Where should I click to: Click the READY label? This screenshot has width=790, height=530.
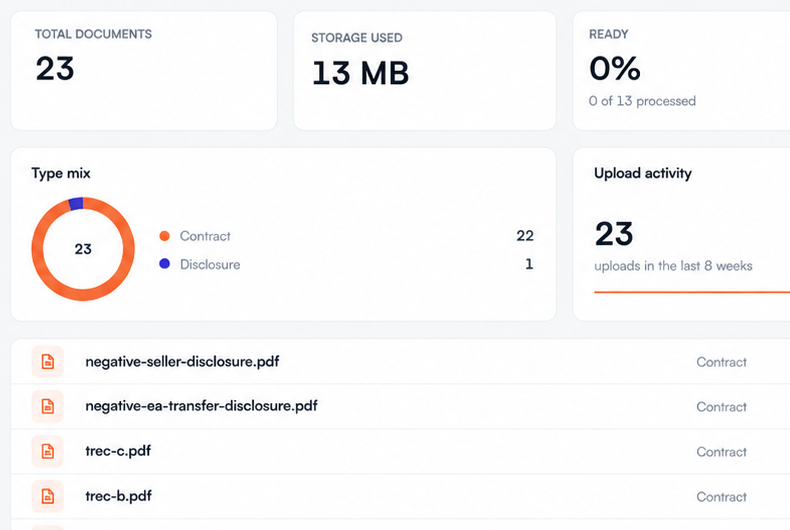pyautogui.click(x=609, y=34)
